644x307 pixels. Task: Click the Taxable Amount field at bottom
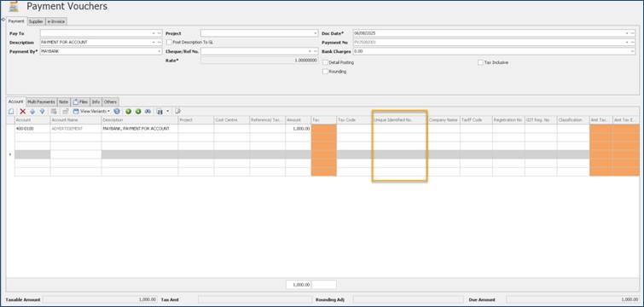pos(100,299)
